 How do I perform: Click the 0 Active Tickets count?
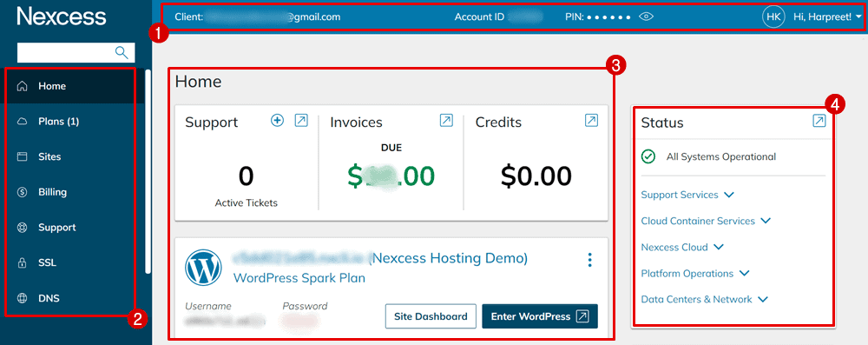coord(247,177)
